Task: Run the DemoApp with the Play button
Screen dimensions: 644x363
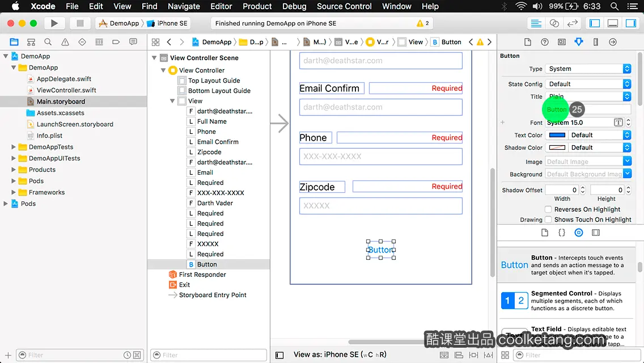Action: point(54,23)
